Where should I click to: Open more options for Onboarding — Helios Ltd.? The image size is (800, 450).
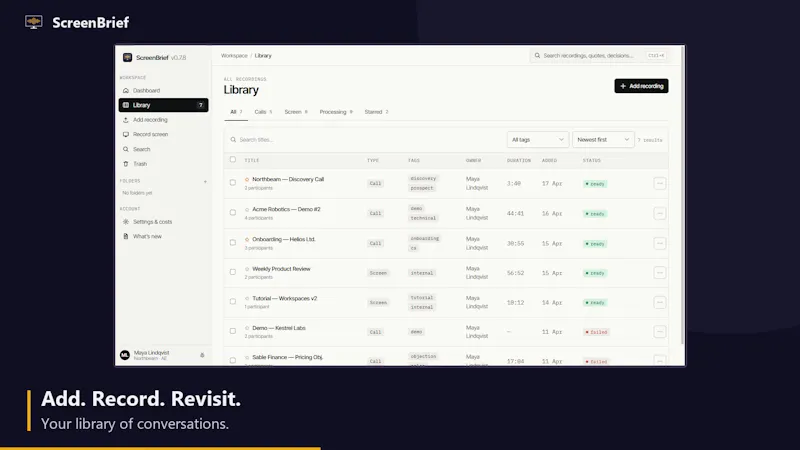point(660,243)
